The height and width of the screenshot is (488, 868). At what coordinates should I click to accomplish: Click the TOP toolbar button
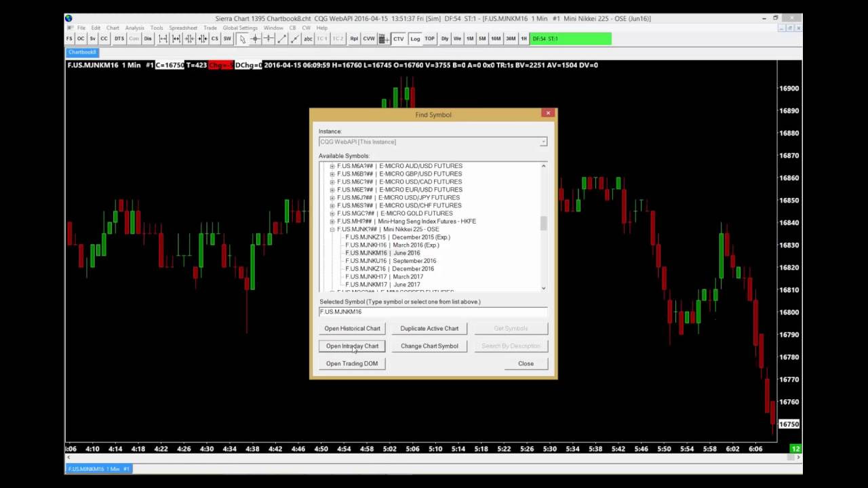430,39
